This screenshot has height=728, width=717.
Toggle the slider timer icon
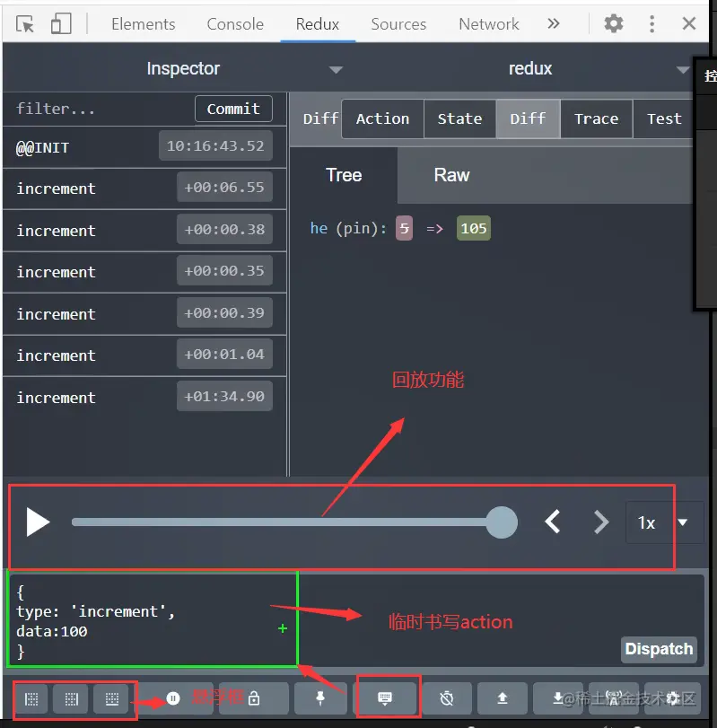[447, 698]
